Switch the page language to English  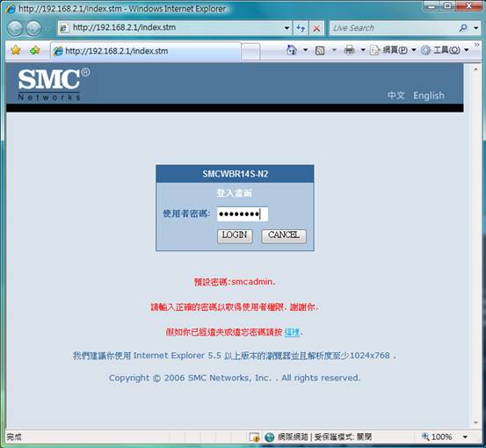point(429,96)
